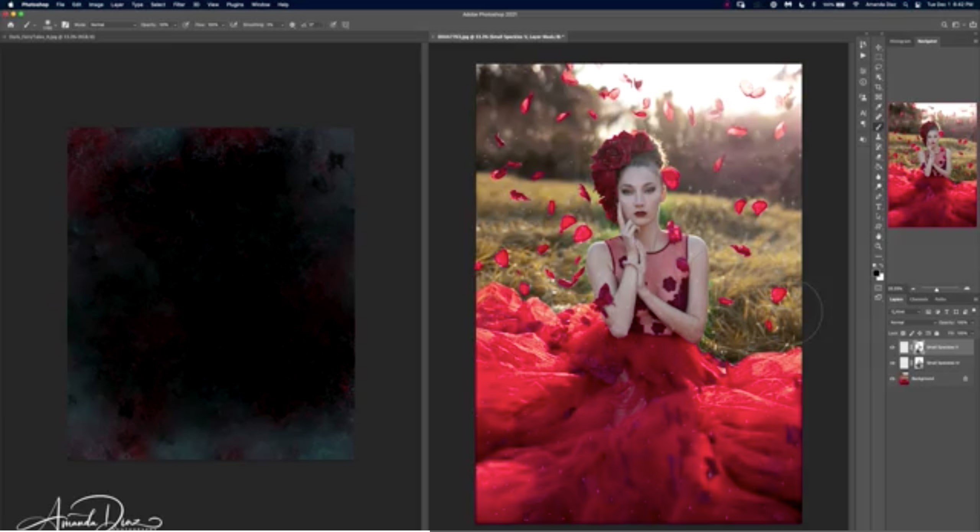Select the Lasso tool

(x=879, y=67)
